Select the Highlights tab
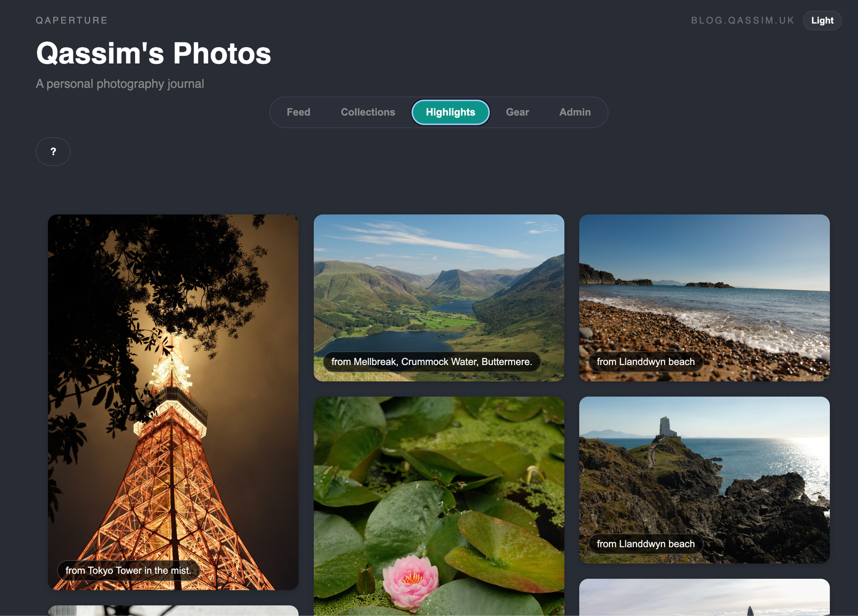 coord(450,112)
